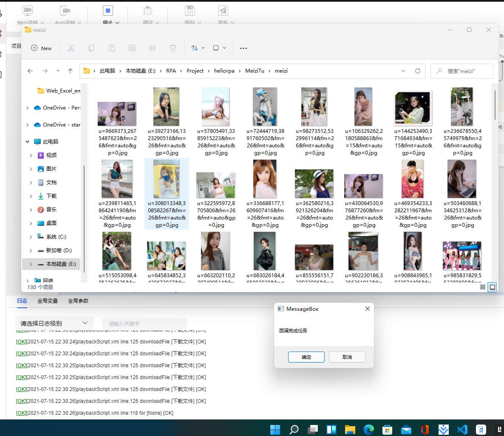Click the Refresh icon beside address bar
The width and height of the screenshot is (504, 436).
[x=418, y=71]
